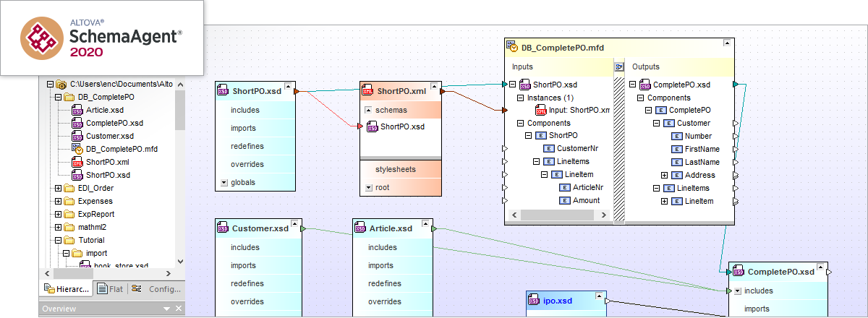Viewport: 868px width, 318px height.
Task: Expand the ExpReport folder
Action: click(x=59, y=214)
